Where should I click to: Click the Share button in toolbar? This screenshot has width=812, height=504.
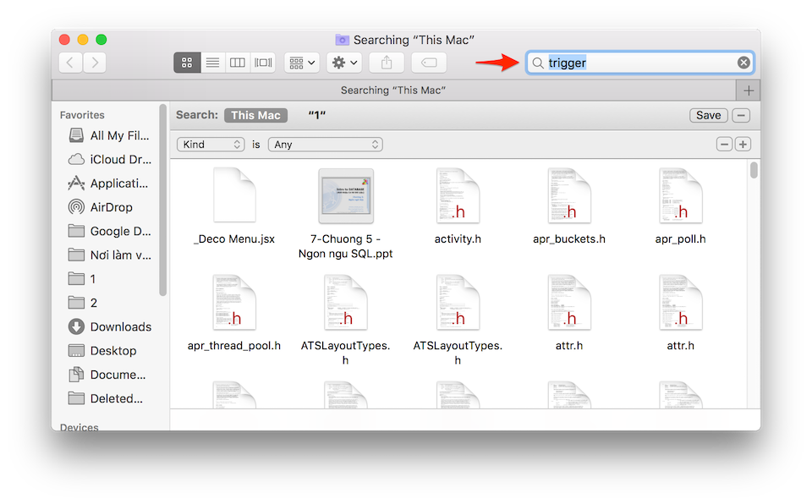[x=387, y=62]
